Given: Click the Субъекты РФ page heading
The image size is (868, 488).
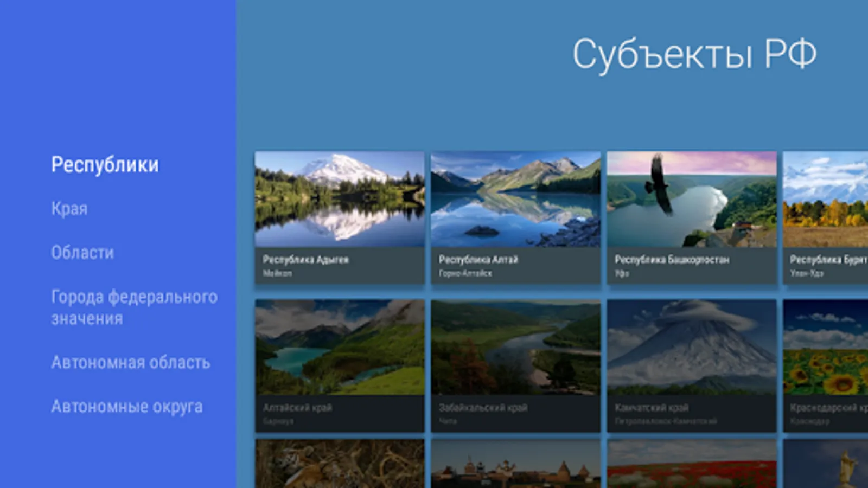Looking at the screenshot, I should [694, 54].
